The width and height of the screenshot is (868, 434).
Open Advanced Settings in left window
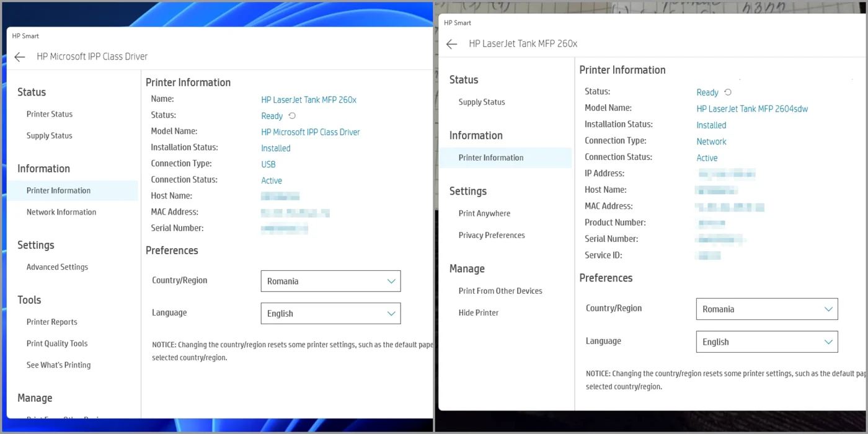coord(57,267)
